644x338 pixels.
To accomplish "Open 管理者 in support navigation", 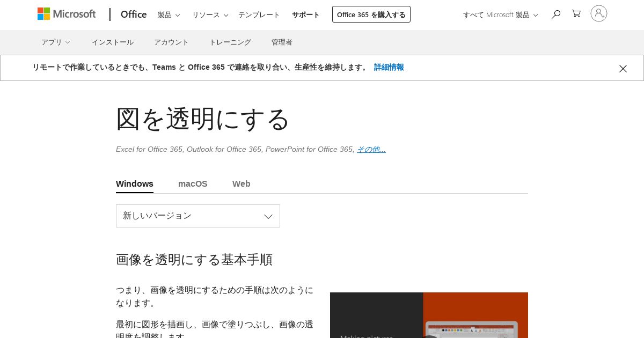I will point(282,42).
